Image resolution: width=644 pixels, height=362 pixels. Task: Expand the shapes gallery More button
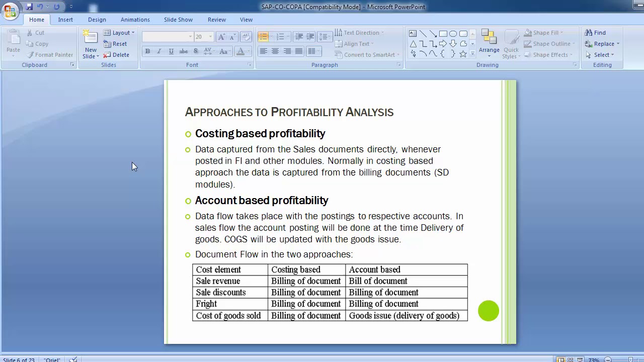[472, 54]
